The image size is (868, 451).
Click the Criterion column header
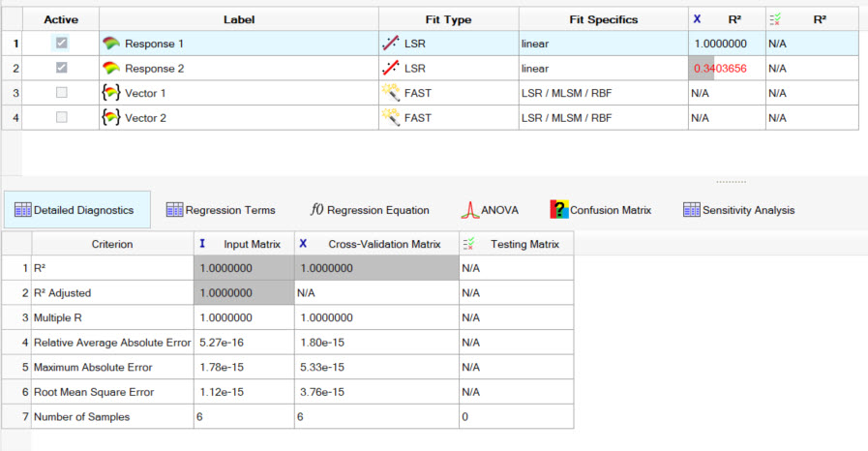[x=112, y=244]
